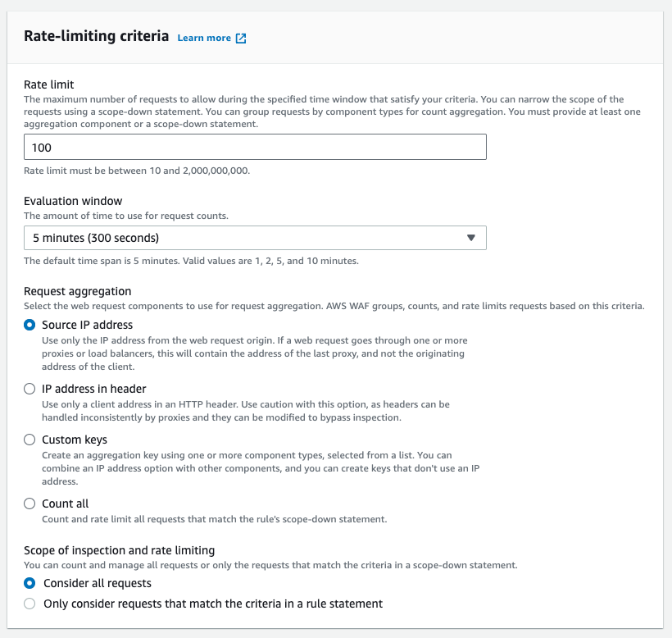This screenshot has height=638, width=672.
Task: Select the Count all radio button
Action: 30,504
